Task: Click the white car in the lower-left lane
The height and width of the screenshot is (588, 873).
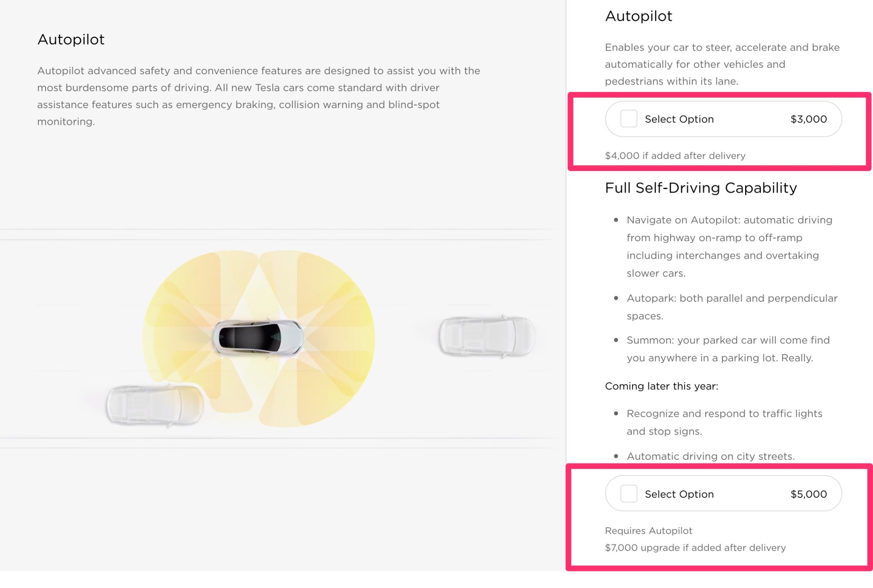Action: pos(155,405)
